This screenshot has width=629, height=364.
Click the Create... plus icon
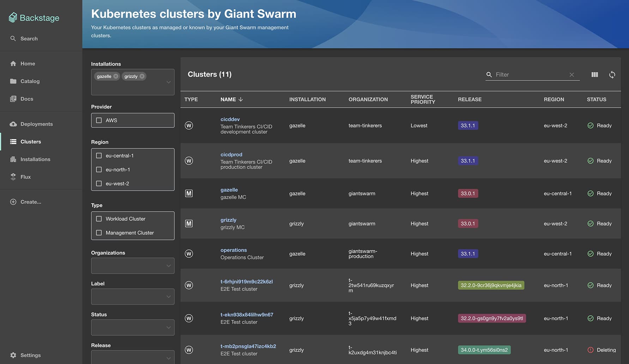[13, 202]
